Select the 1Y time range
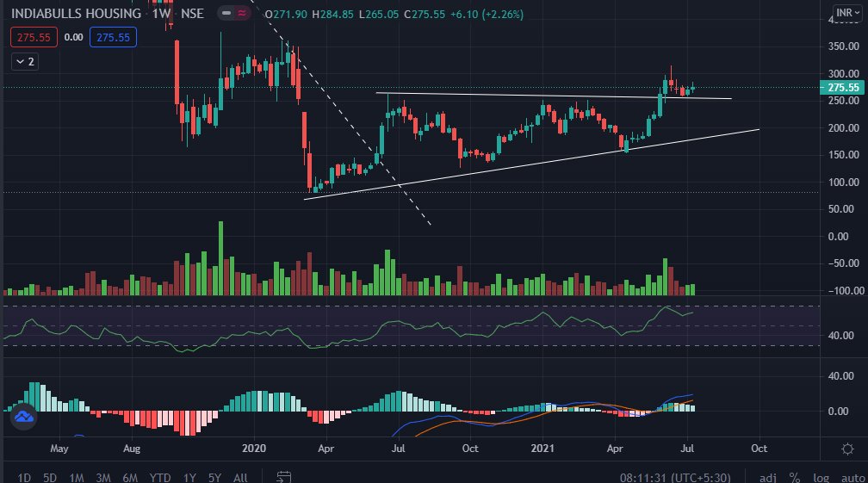The image size is (868, 483). click(x=189, y=477)
